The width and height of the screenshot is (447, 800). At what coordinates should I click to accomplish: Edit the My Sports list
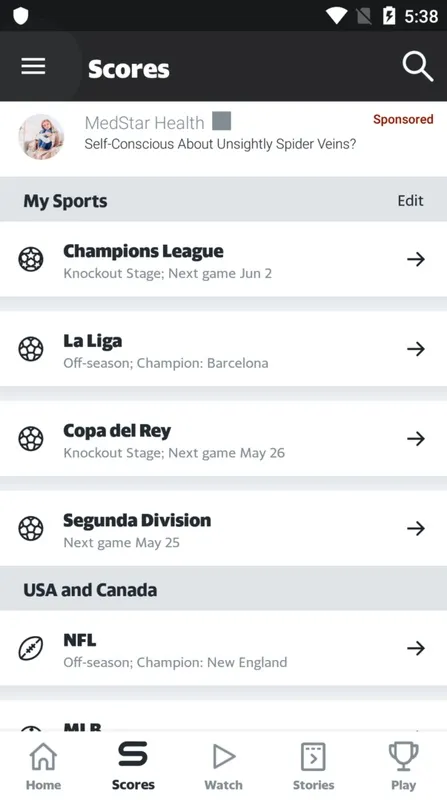(410, 201)
